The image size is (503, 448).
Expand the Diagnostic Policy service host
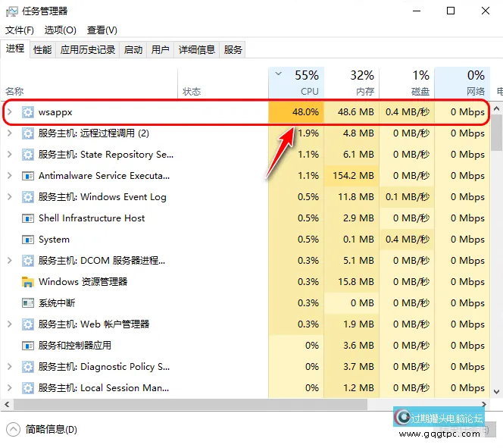[10, 366]
